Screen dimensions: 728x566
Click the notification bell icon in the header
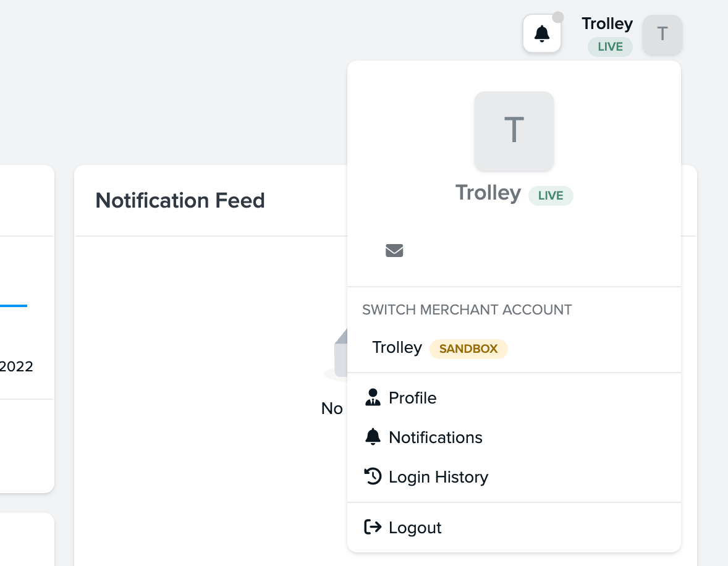(x=541, y=33)
